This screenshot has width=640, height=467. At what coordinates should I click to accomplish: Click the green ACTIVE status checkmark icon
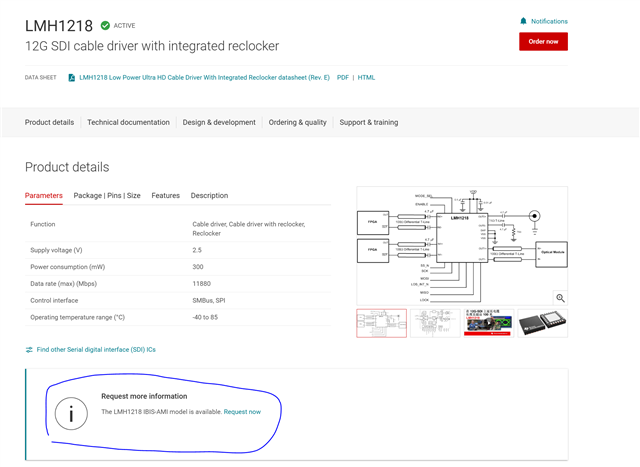click(x=105, y=25)
